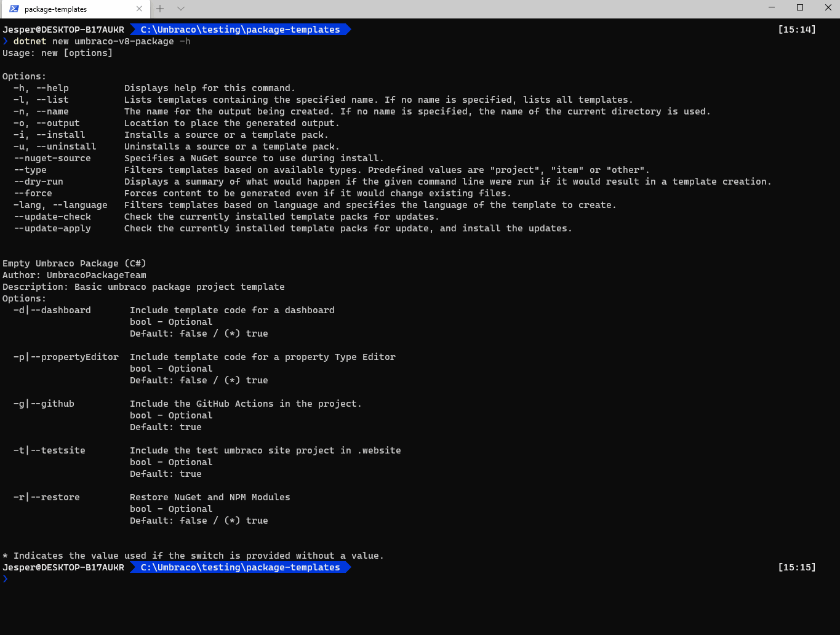Click the '-r|--restore' option
The height and width of the screenshot is (635, 840).
[47, 497]
